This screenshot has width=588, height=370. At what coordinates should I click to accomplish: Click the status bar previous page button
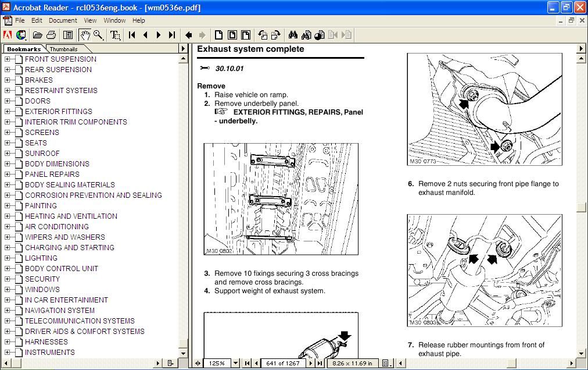click(x=256, y=363)
